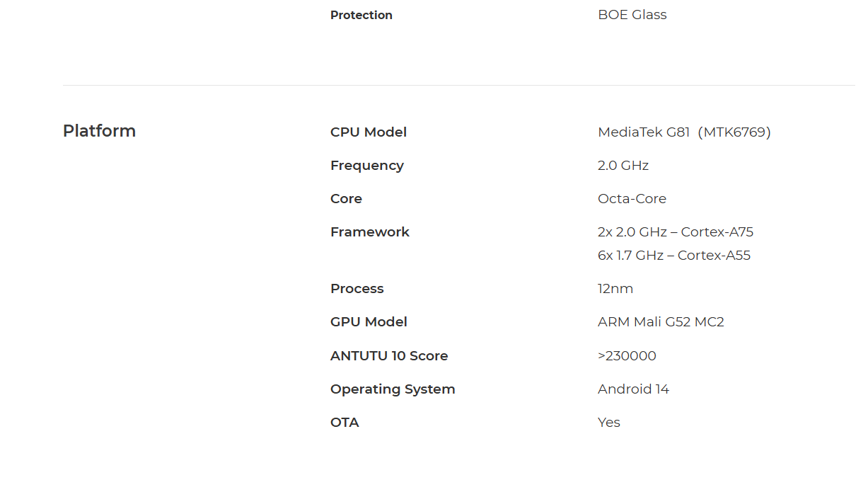This screenshot has height=492, width=868.
Task: Select the Core label
Action: click(x=346, y=199)
